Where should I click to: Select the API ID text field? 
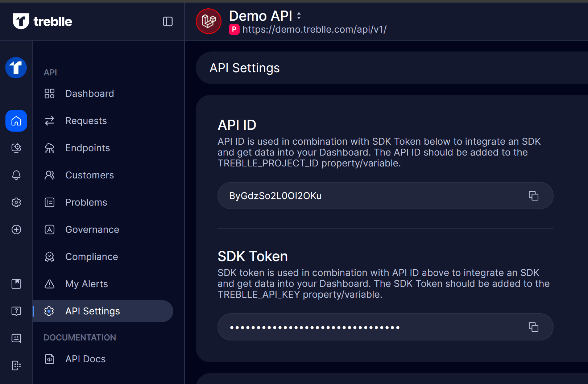363,196
